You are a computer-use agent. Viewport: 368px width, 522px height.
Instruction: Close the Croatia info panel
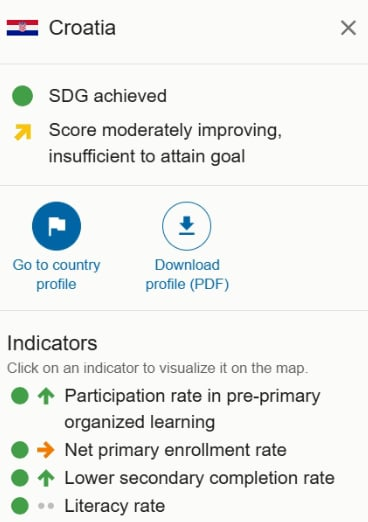click(348, 28)
